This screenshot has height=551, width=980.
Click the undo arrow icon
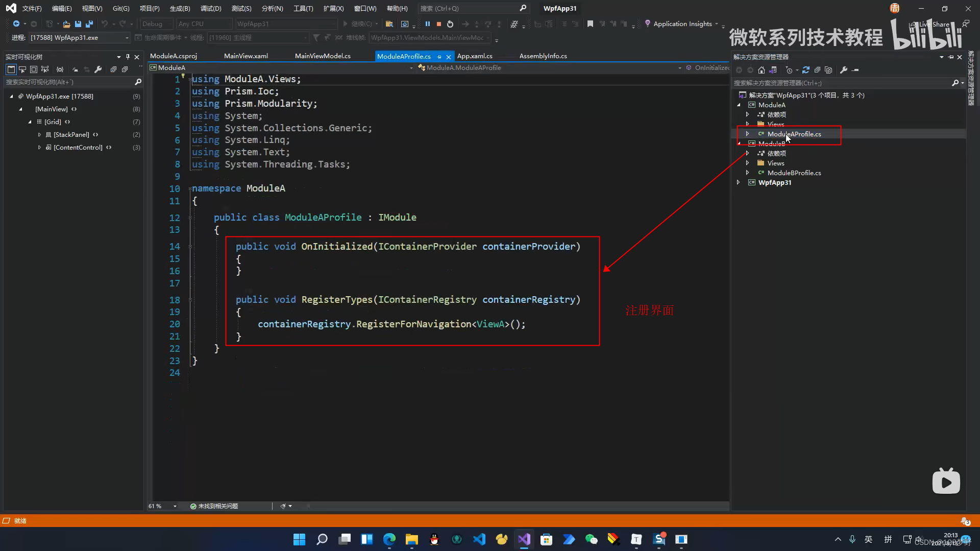pos(105,24)
